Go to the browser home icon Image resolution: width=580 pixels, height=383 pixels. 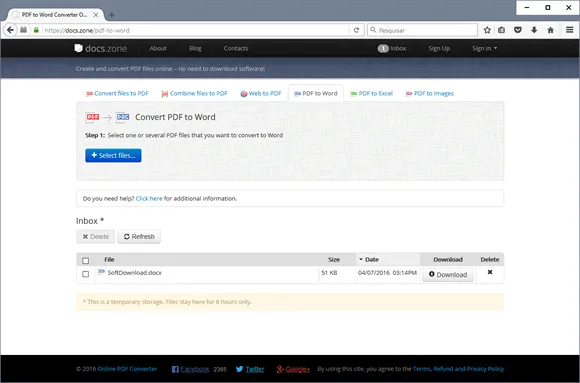[550, 30]
